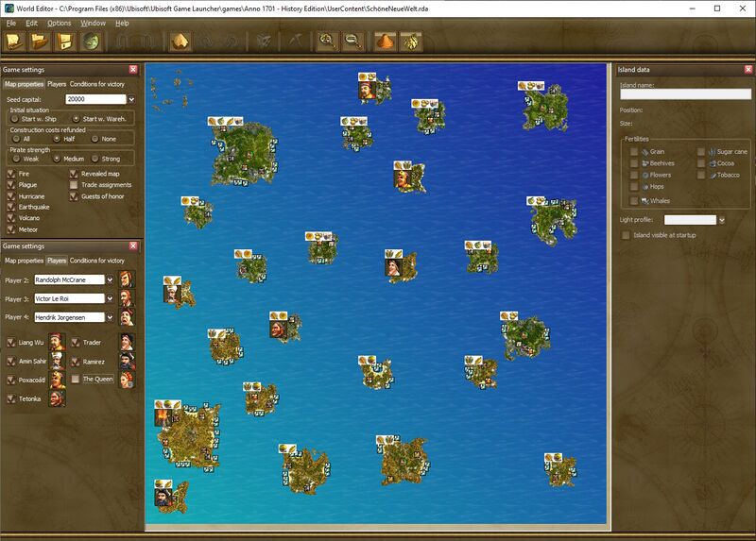Select the volcano marker on the large southwest island
756x541 pixels.
point(163,417)
